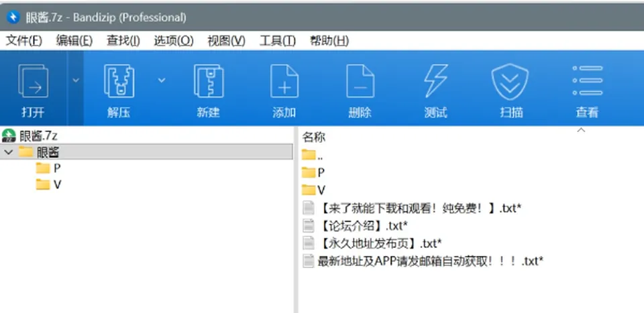
Task: Collapse the 眼酱 folder tree node
Action: (9, 152)
